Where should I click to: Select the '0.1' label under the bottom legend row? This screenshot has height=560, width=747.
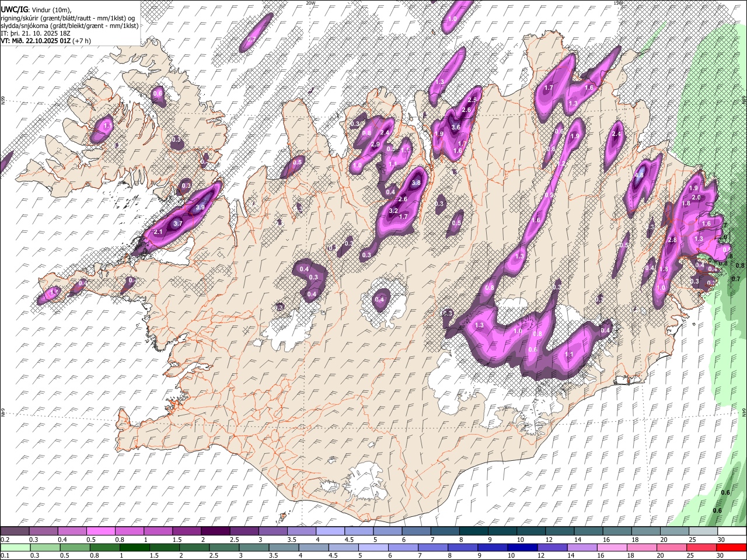pos(5,556)
